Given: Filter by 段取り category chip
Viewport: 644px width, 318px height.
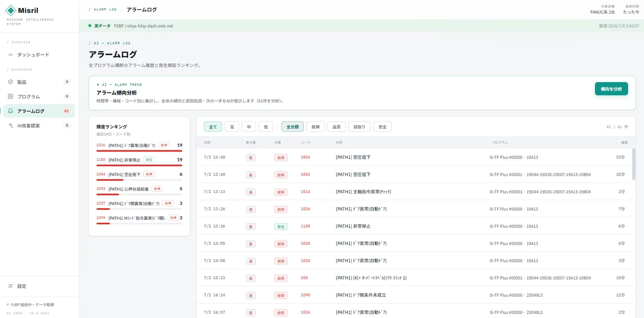Looking at the screenshot, I should coord(359,127).
